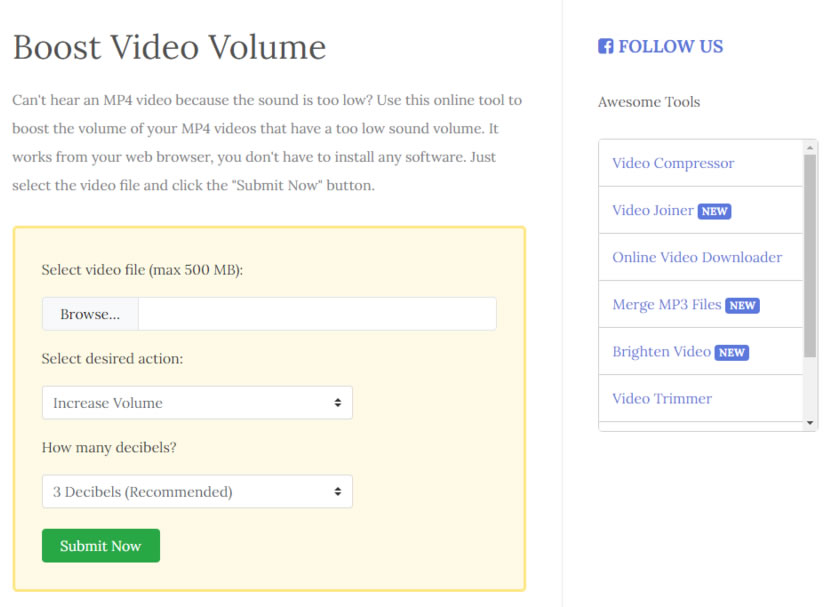
Task: Click the NEW badge next to Video Joiner
Action: (x=714, y=211)
